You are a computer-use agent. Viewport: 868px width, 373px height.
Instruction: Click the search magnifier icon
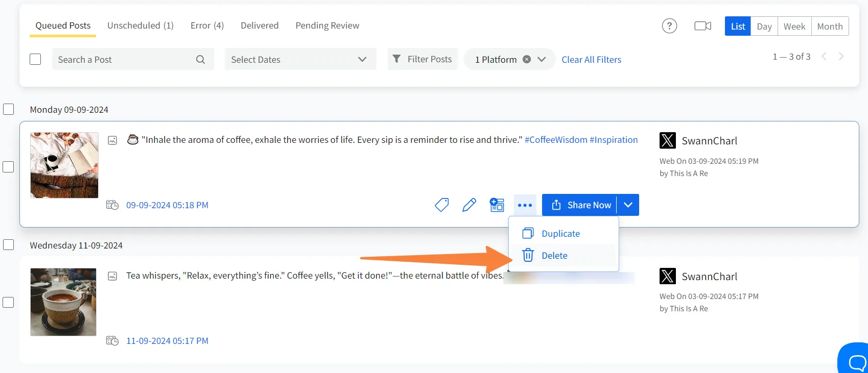pos(200,60)
